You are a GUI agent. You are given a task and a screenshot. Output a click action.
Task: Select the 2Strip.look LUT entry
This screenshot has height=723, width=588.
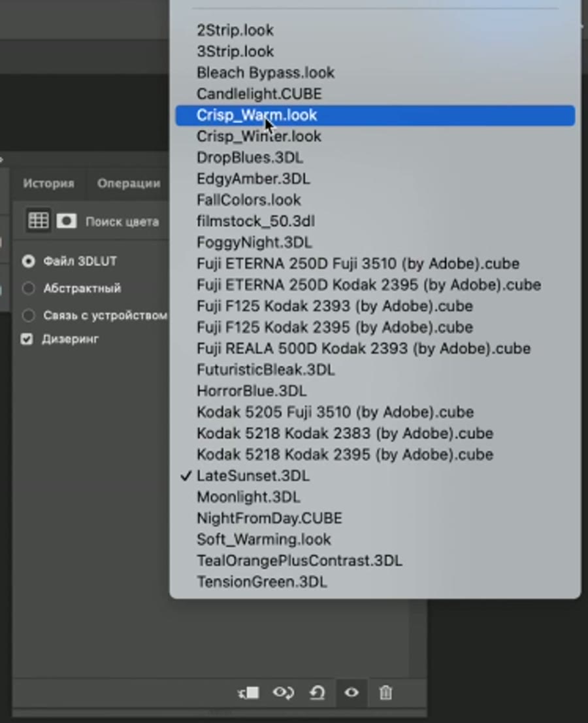point(375,31)
